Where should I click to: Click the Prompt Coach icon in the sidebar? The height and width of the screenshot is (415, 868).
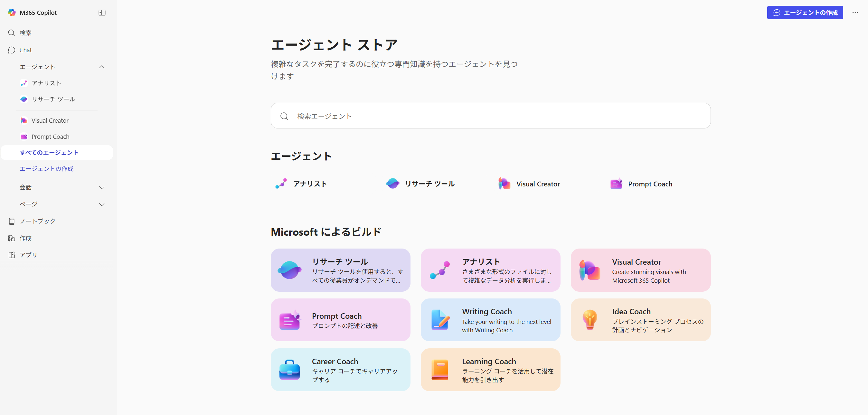coord(24,137)
